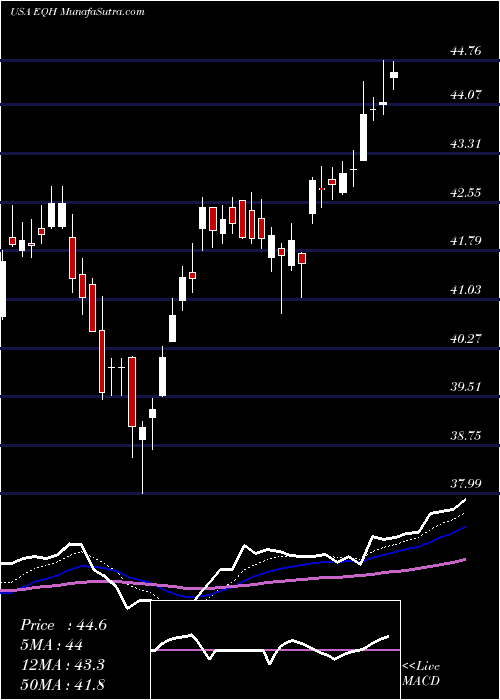Click the tall white candle above 43.31
This screenshot has height=700, width=500.
[363, 137]
